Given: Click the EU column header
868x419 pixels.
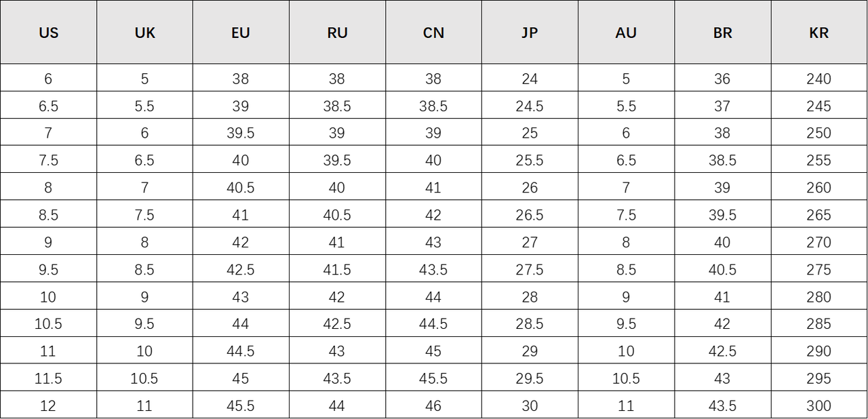Looking at the screenshot, I should click(x=241, y=33).
